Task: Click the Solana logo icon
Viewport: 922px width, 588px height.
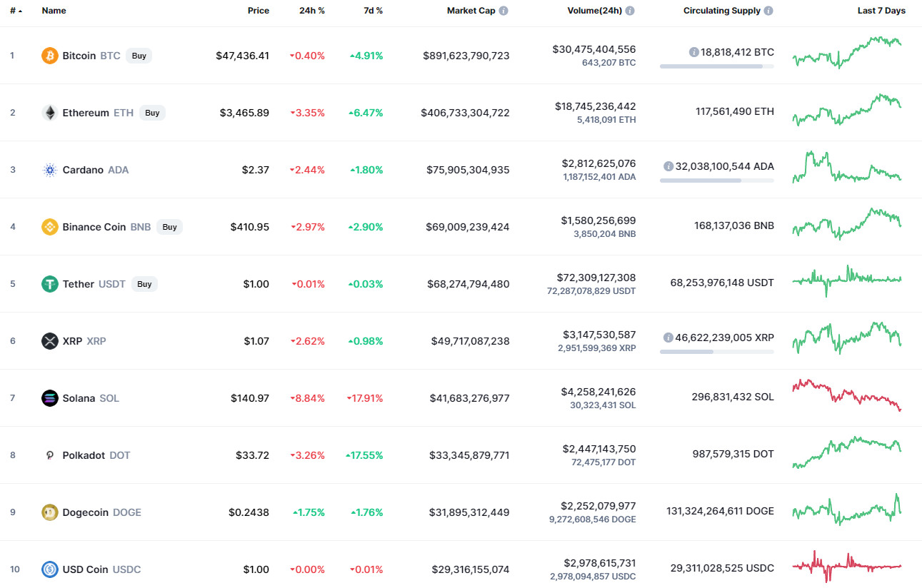Action: click(x=50, y=398)
